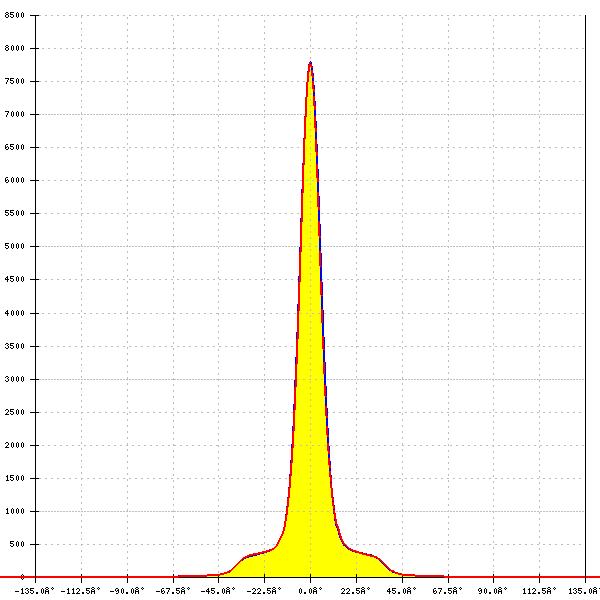This screenshot has width=600, height=600.
Task: Select the 22.5 x-axis label
Action: click(x=356, y=591)
